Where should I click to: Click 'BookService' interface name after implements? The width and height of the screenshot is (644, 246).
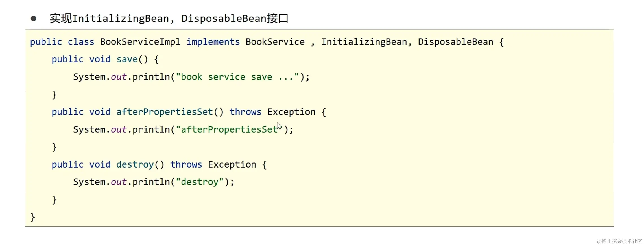coord(275,42)
